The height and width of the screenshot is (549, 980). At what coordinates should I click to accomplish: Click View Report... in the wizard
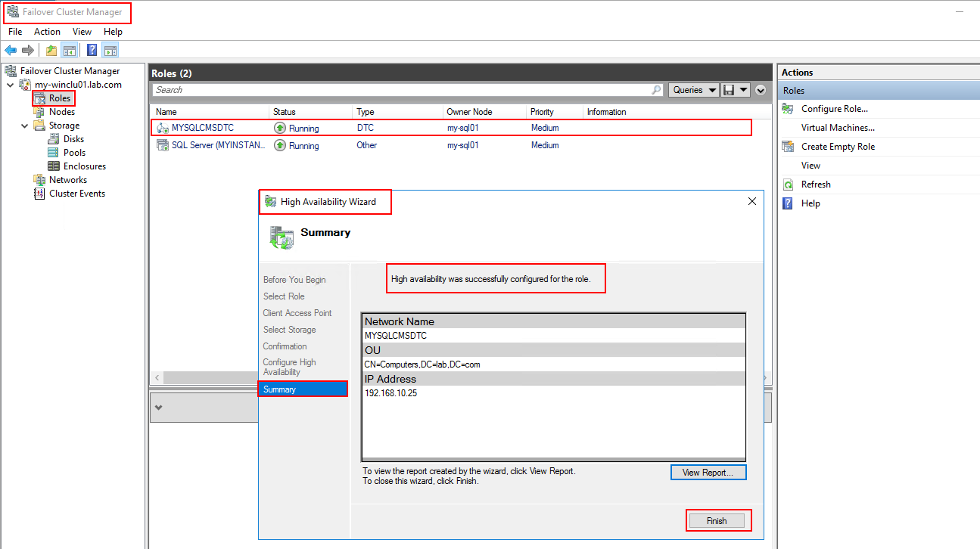[708, 473]
